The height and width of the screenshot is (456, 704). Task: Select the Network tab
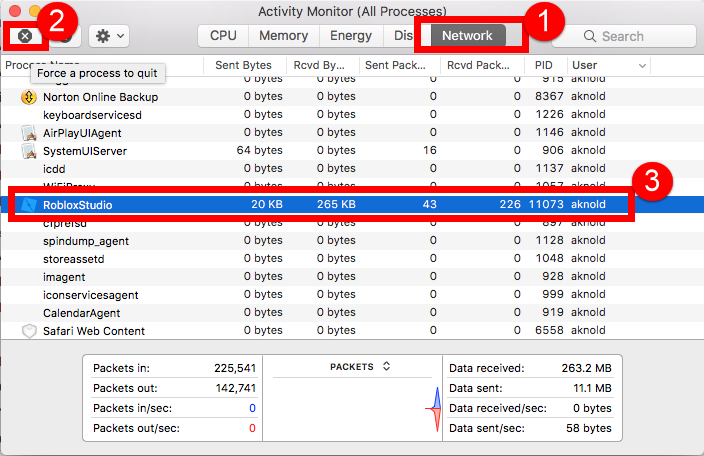tap(467, 36)
